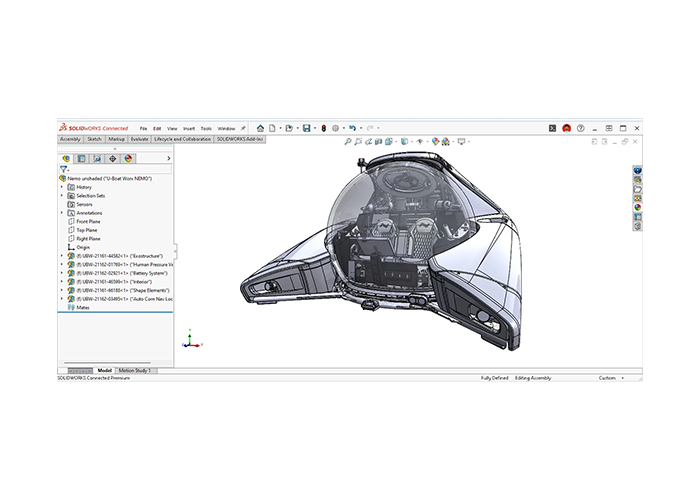Click the feature tree horizontal scrollbar

point(107,362)
